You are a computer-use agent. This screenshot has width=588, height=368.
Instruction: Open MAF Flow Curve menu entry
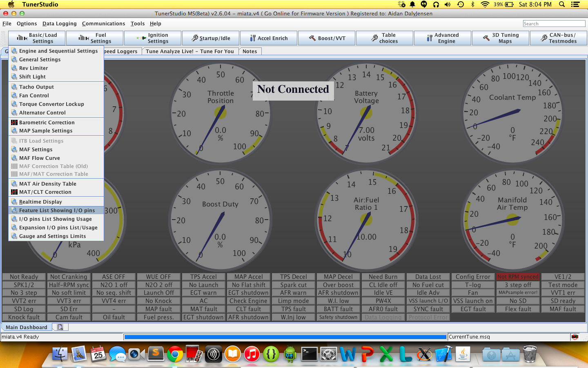click(40, 158)
